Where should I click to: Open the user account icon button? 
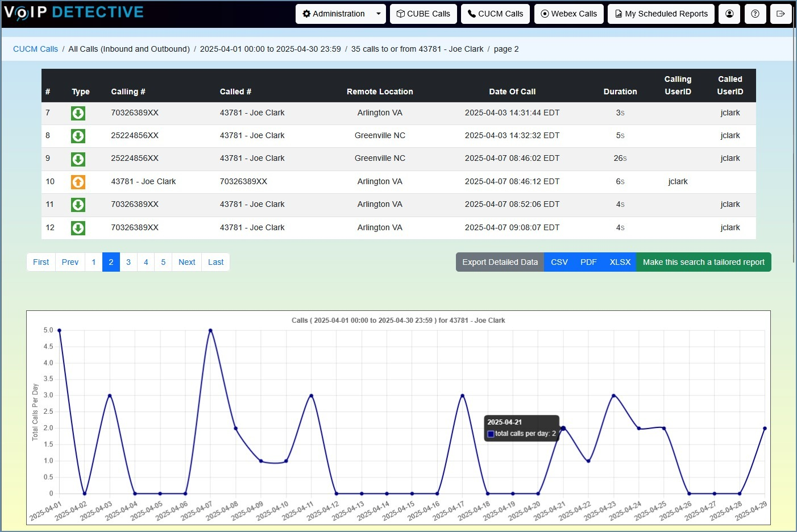(729, 14)
